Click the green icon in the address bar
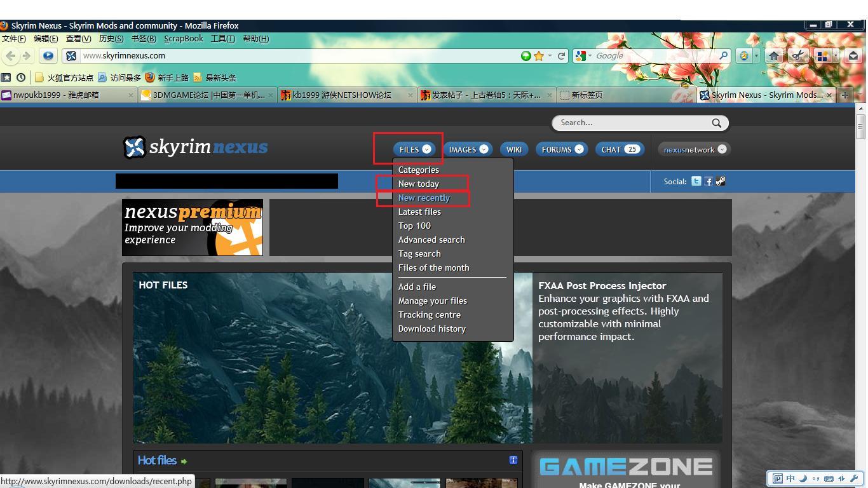The image size is (868, 488). [x=526, y=56]
